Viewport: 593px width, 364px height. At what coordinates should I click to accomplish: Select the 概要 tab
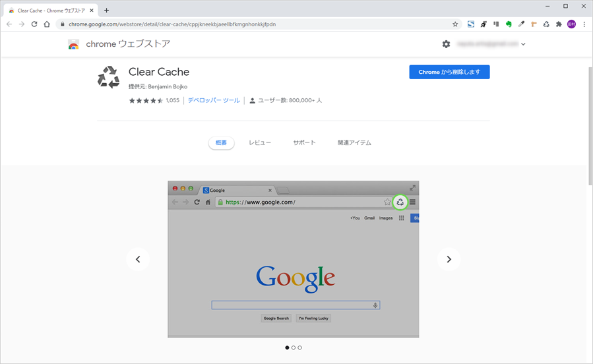point(221,143)
